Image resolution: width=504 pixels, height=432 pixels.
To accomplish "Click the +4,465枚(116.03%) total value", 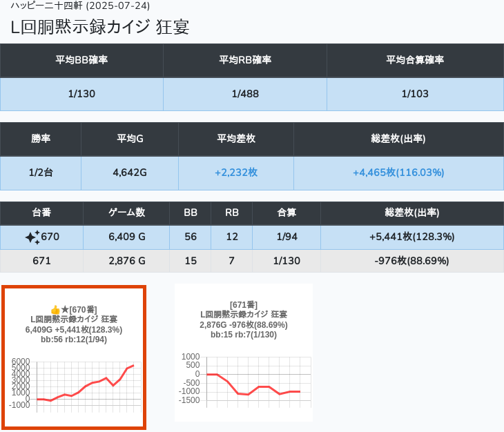I will pos(398,173).
